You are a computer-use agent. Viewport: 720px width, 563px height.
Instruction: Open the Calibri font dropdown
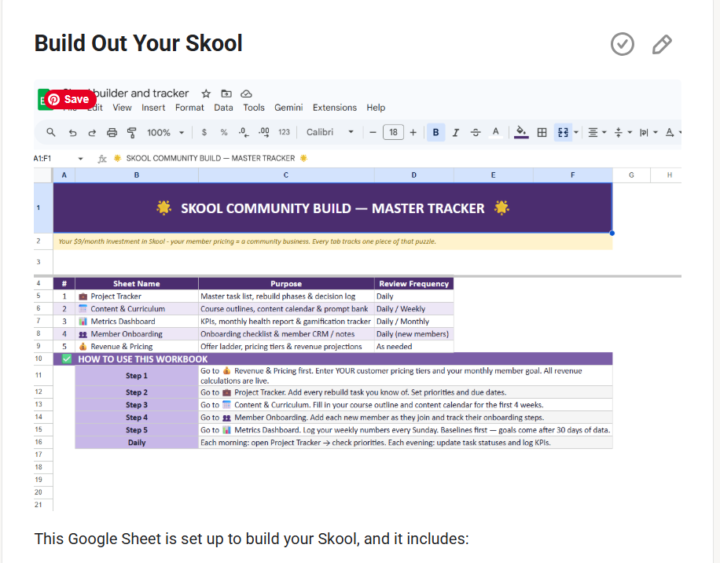pyautogui.click(x=330, y=132)
